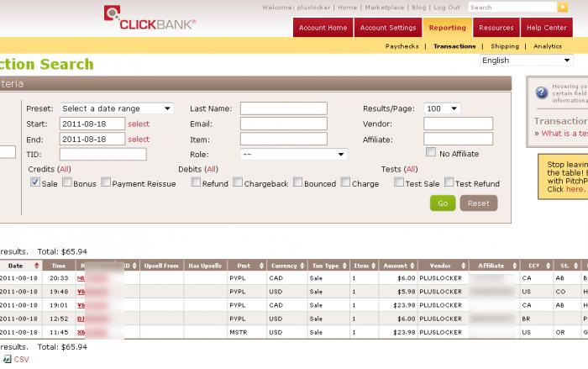Click the CSV export spreadsheet icon
Image resolution: width=588 pixels, height=369 pixels.
tap(7, 359)
